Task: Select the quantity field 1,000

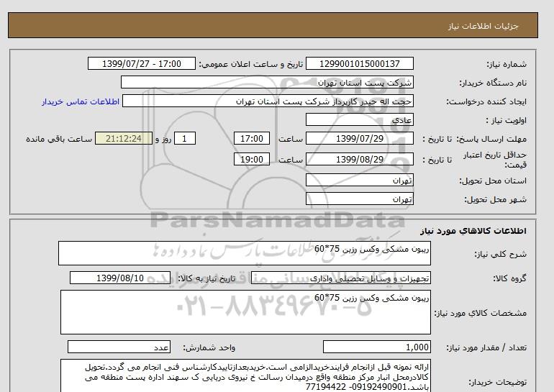Action: 377,347
